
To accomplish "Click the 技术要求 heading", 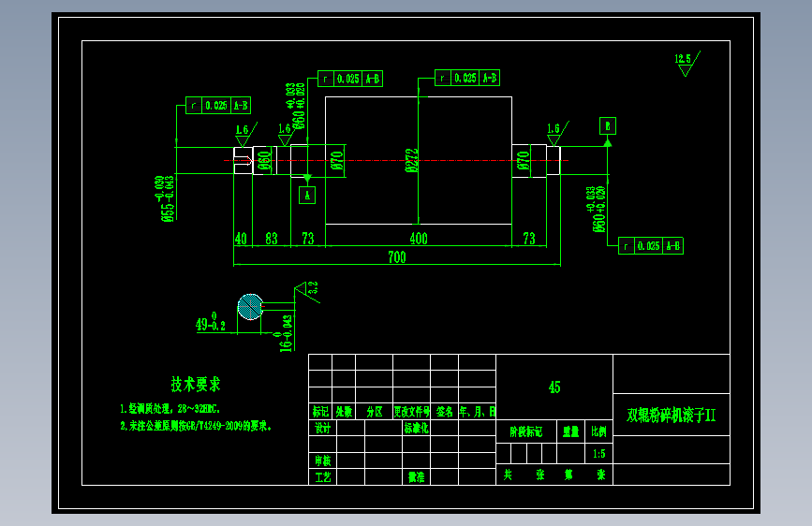I will click(x=196, y=384).
